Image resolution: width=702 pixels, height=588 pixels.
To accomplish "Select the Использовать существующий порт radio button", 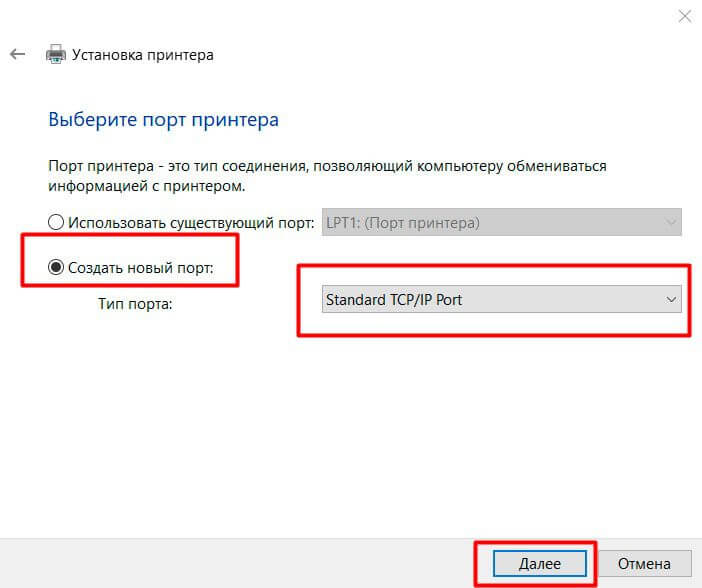I will (x=56, y=222).
